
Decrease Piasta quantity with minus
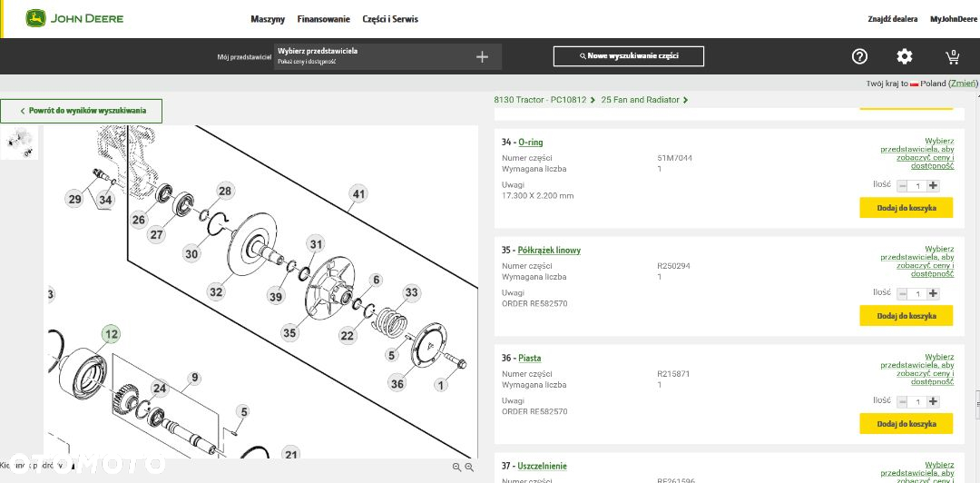tap(903, 401)
